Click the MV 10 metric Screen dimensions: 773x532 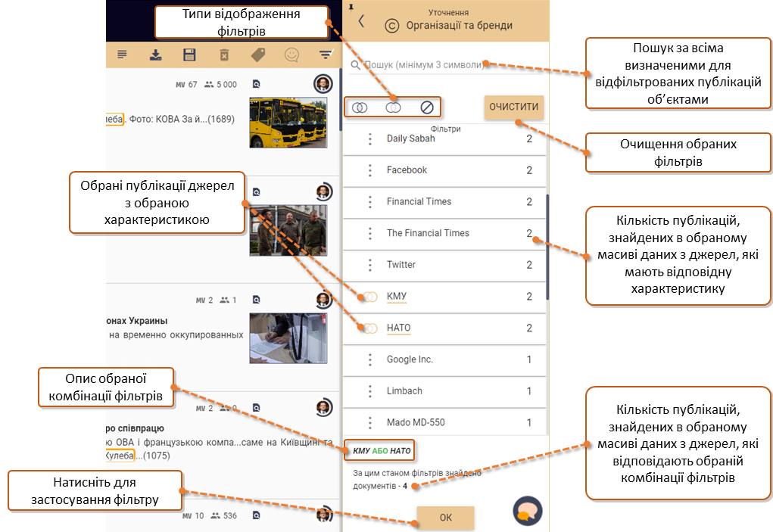pyautogui.click(x=193, y=516)
